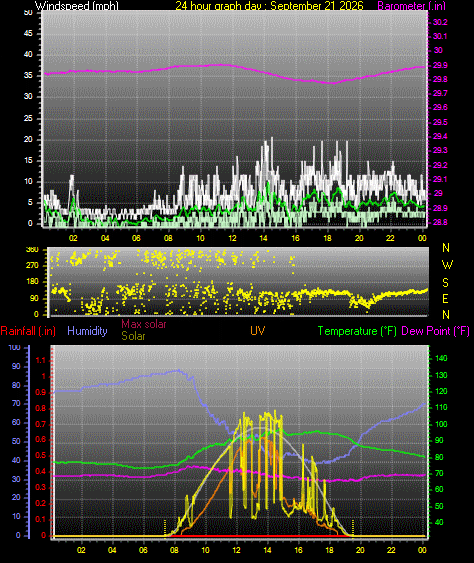Screen dimensions: 474x563
Task: Pick the 5 mark on windspeed axis
Action: pyautogui.click(x=30, y=203)
